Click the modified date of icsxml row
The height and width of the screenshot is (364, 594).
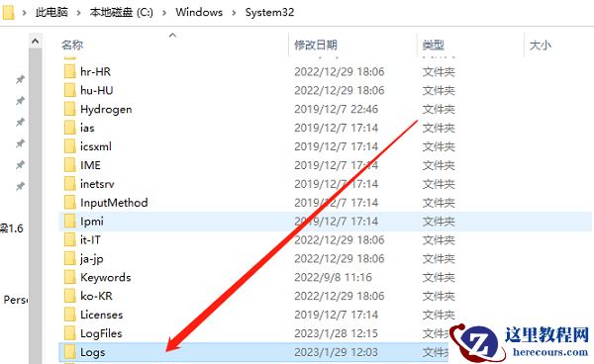point(336,146)
